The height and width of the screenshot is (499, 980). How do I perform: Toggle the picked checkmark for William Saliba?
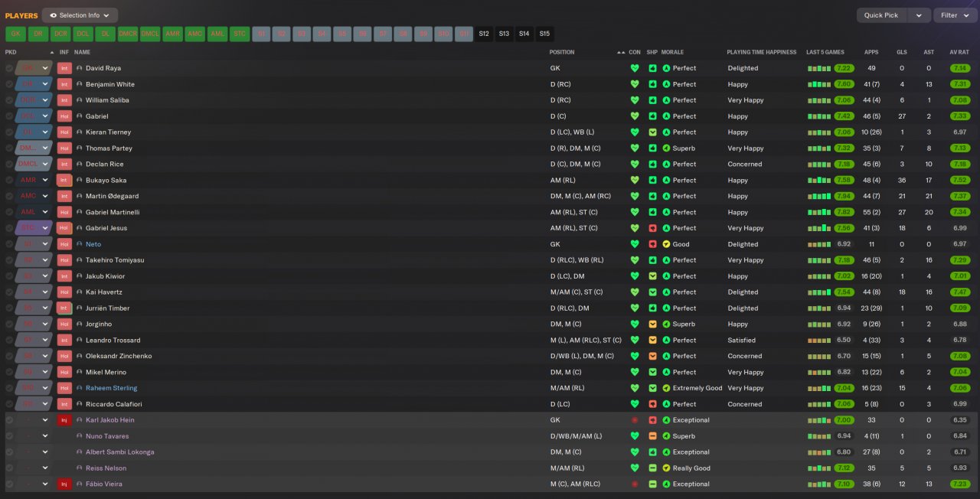[x=9, y=100]
